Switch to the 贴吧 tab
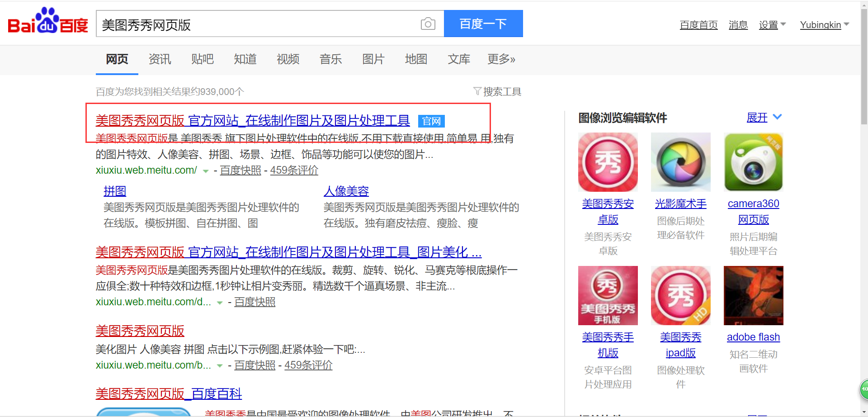This screenshot has height=417, width=868. coord(203,59)
